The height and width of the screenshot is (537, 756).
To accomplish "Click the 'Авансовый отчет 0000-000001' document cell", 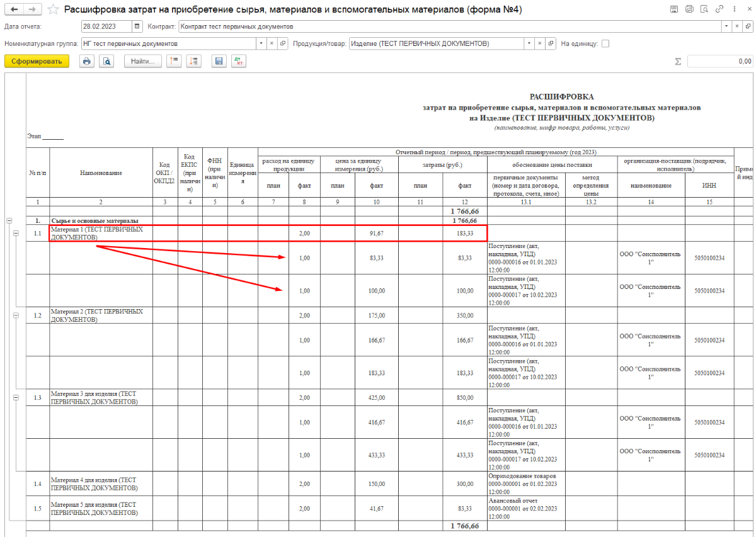I will click(525, 508).
